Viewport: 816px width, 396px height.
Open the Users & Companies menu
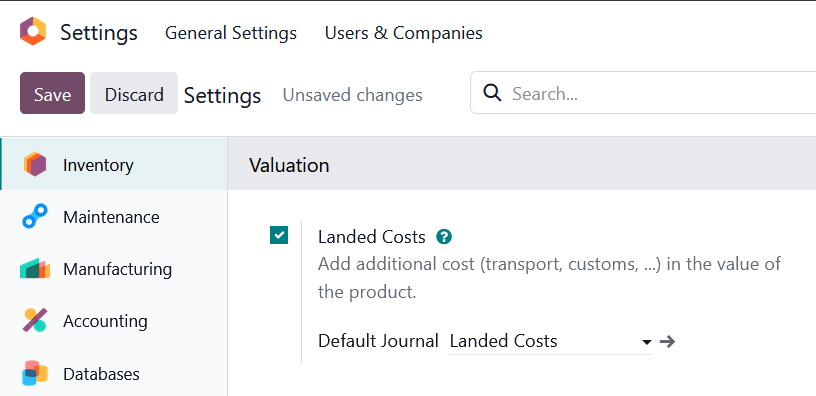coord(403,33)
